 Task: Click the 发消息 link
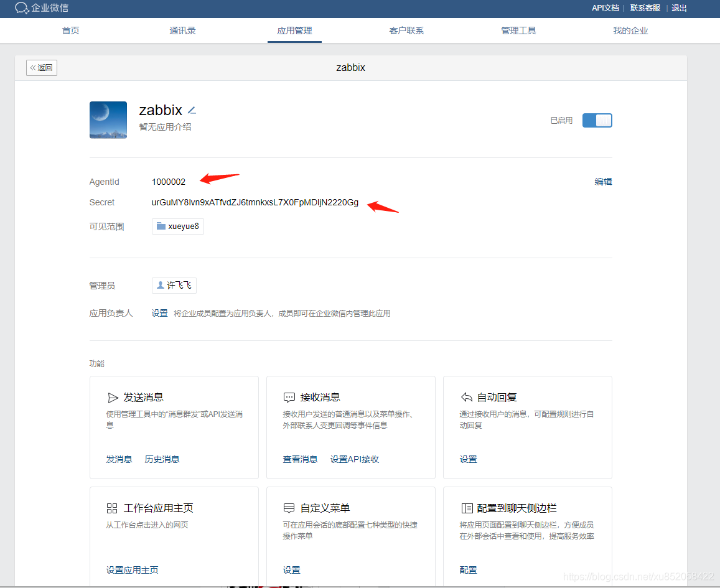pos(119,459)
